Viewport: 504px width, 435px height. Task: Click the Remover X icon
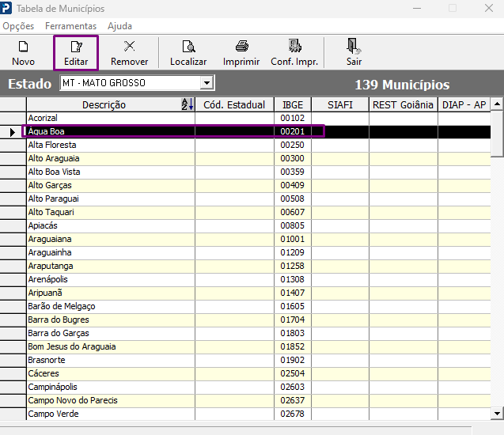point(130,46)
